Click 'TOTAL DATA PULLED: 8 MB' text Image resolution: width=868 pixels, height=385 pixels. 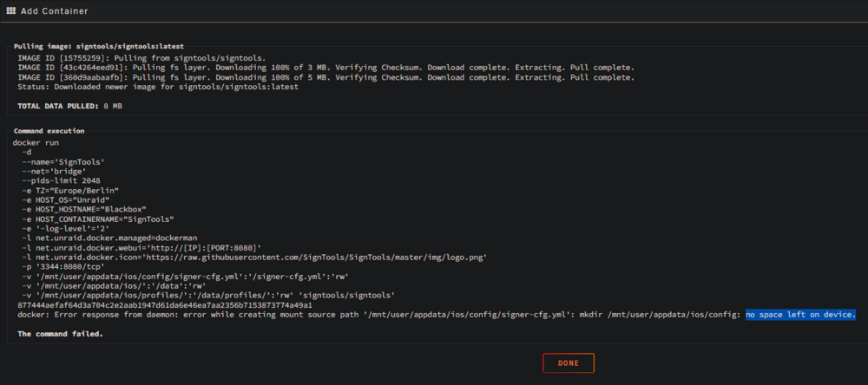(x=69, y=106)
